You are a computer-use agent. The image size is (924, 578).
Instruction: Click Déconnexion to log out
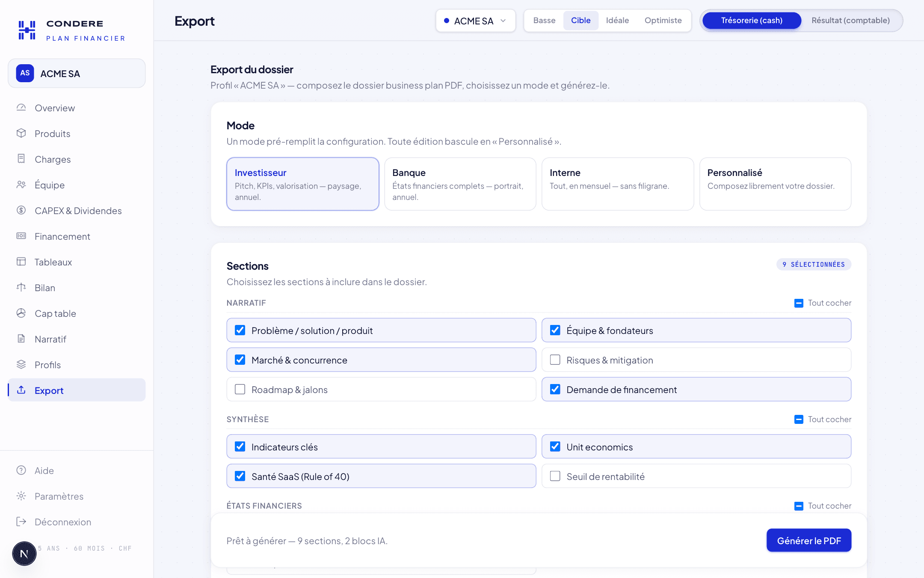pos(77,522)
